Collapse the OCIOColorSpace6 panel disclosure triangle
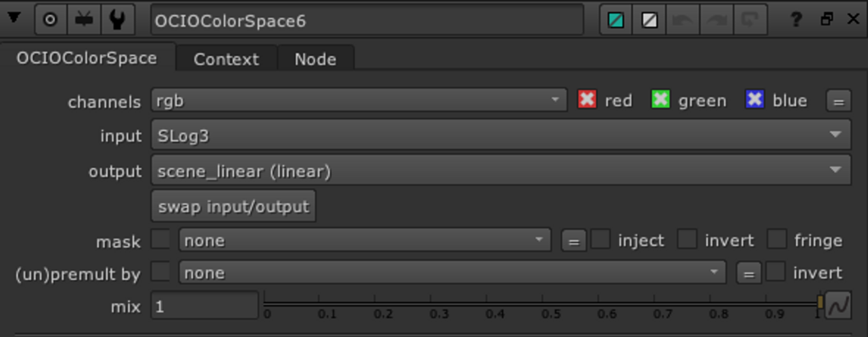This screenshot has height=337, width=868. pyautogui.click(x=14, y=19)
